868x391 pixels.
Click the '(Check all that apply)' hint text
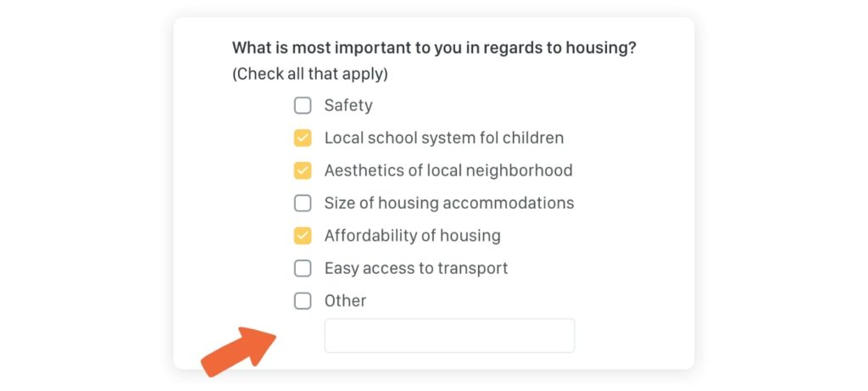pyautogui.click(x=310, y=74)
